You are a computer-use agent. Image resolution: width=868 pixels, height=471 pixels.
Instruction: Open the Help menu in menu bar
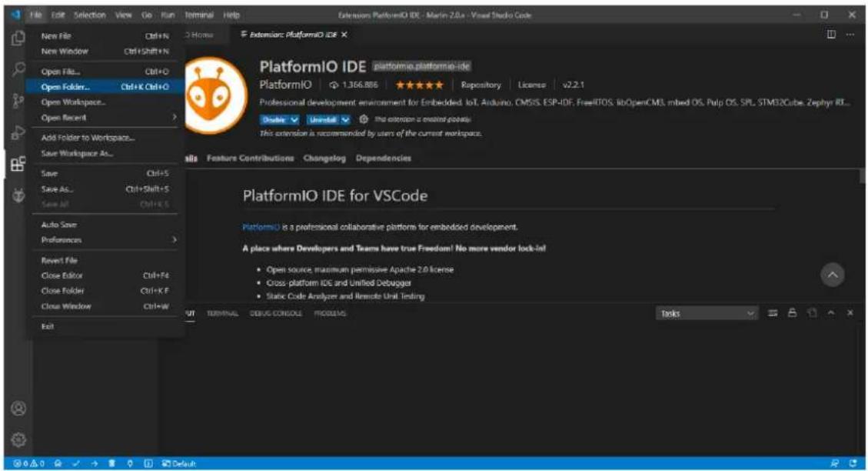pyautogui.click(x=231, y=15)
